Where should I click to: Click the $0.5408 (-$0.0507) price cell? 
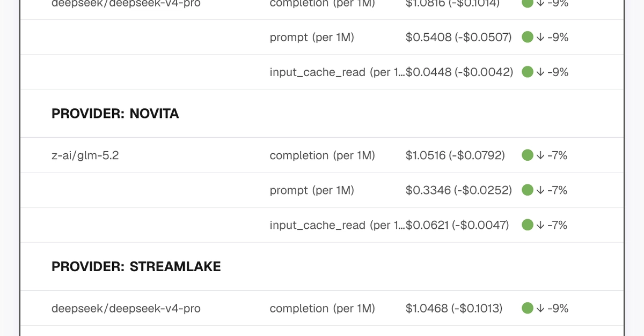pyautogui.click(x=459, y=37)
